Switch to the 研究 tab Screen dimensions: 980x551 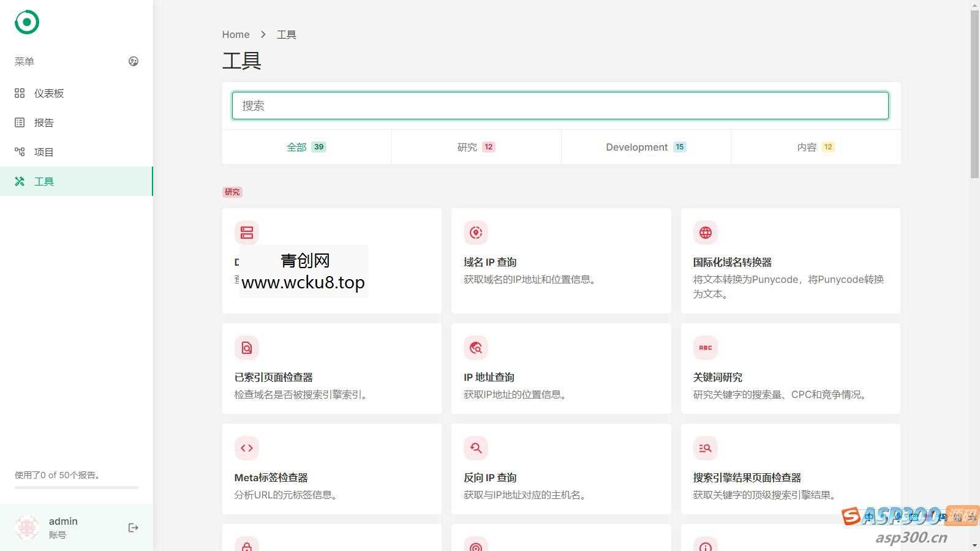[x=476, y=147]
